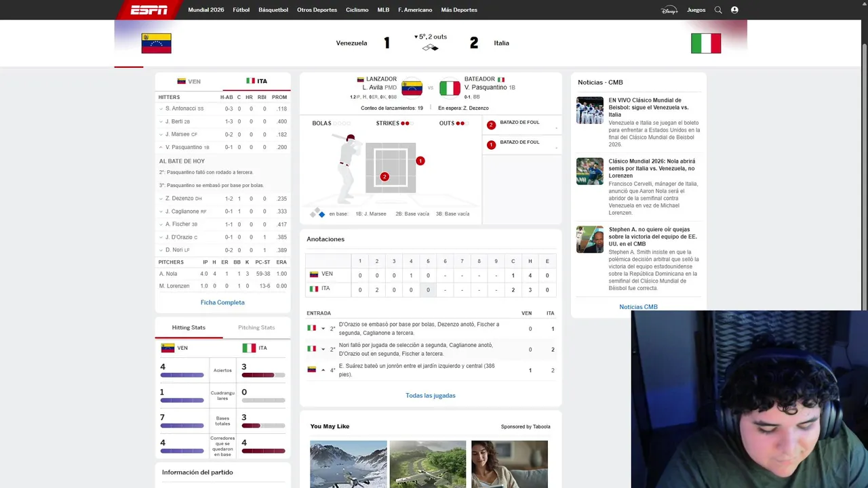Open article 'Stephen A. no quiere oír quejas'
Screen dimensions: 868x488
pyautogui.click(x=652, y=237)
